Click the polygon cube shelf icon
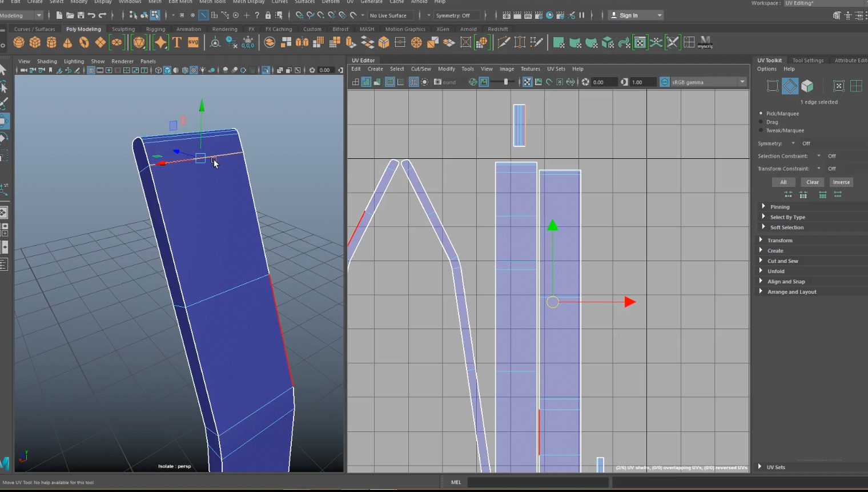 tap(35, 43)
